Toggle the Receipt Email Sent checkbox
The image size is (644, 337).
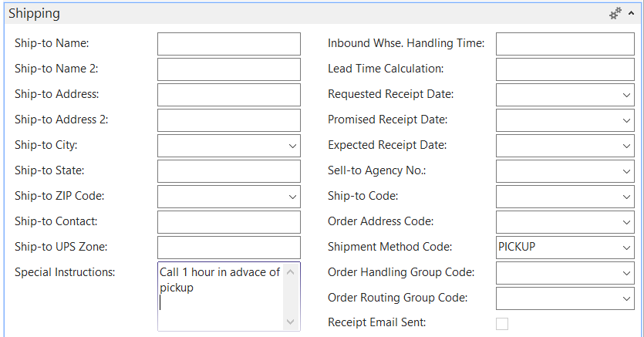point(502,323)
